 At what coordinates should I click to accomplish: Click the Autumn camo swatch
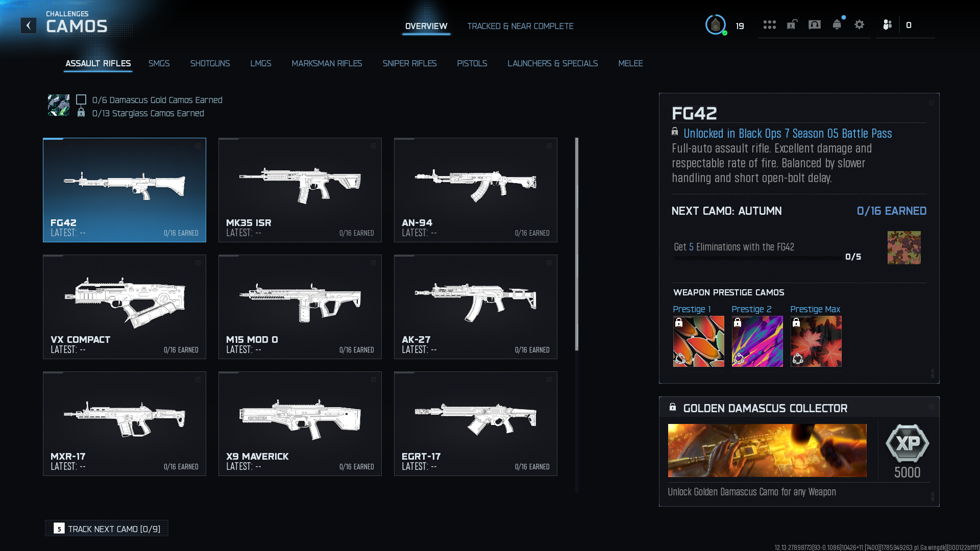pos(904,247)
